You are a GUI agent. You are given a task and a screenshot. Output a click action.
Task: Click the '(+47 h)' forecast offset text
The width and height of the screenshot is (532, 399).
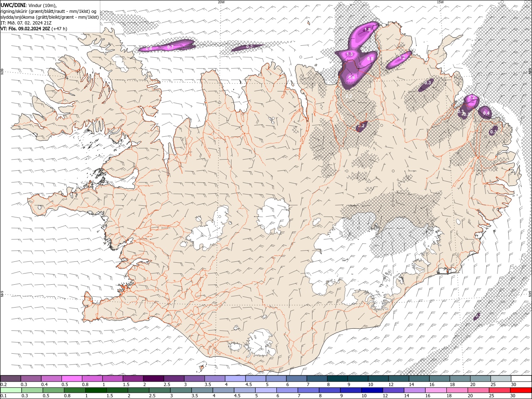(60, 29)
